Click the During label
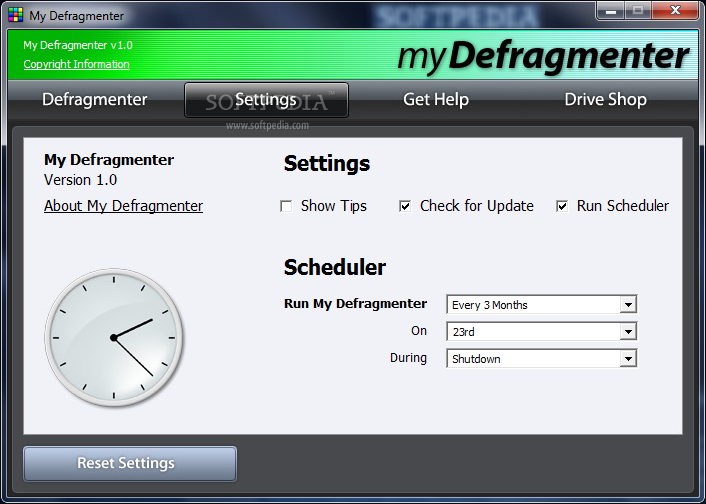The height and width of the screenshot is (504, 706). pyautogui.click(x=408, y=358)
